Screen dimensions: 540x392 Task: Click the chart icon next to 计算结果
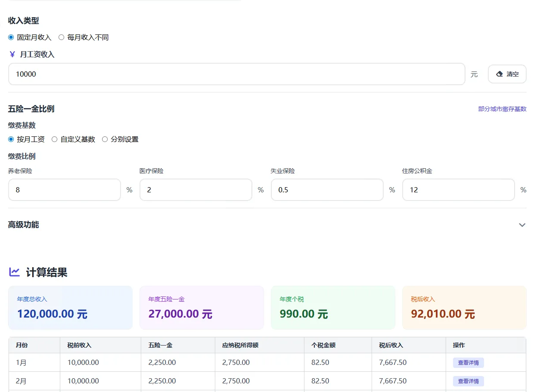14,272
